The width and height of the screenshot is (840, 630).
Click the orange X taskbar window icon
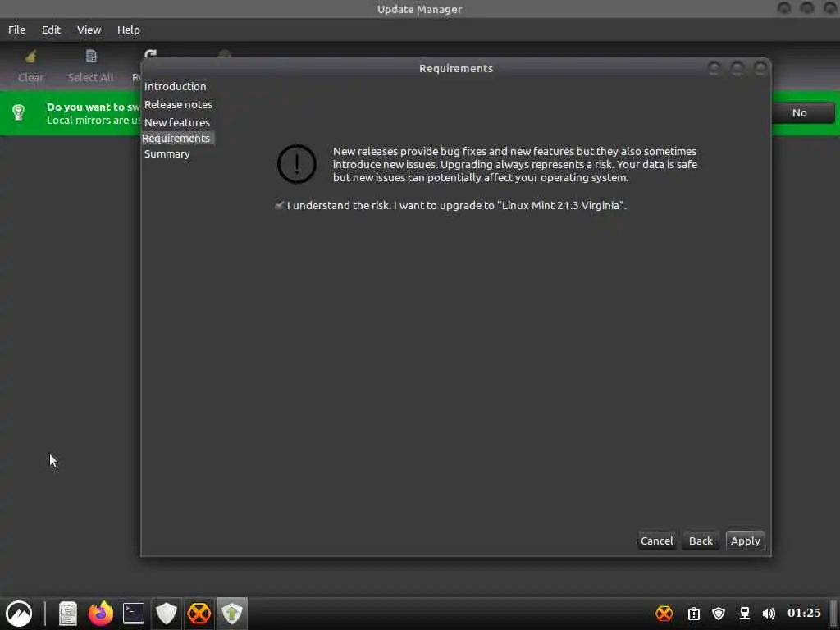pyautogui.click(x=199, y=614)
